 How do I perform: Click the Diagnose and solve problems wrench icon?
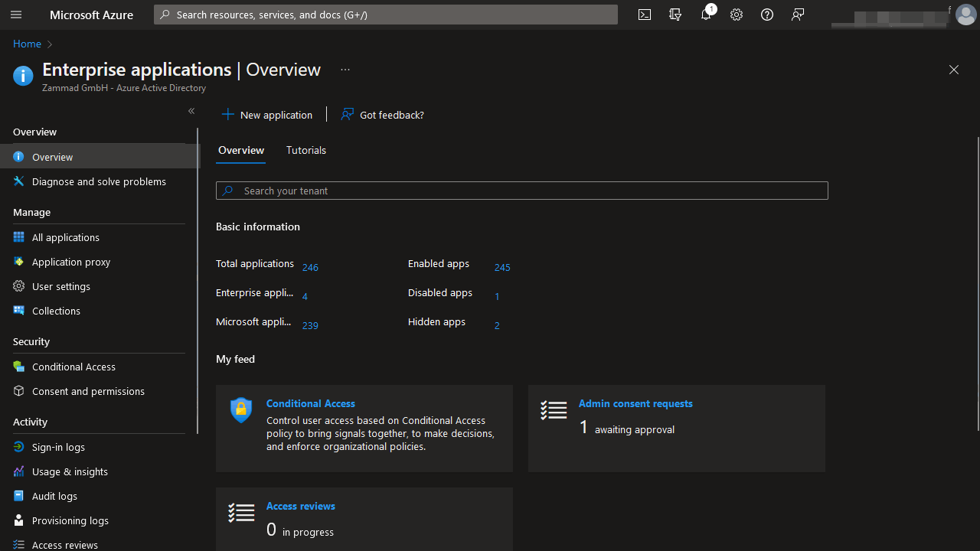(19, 181)
